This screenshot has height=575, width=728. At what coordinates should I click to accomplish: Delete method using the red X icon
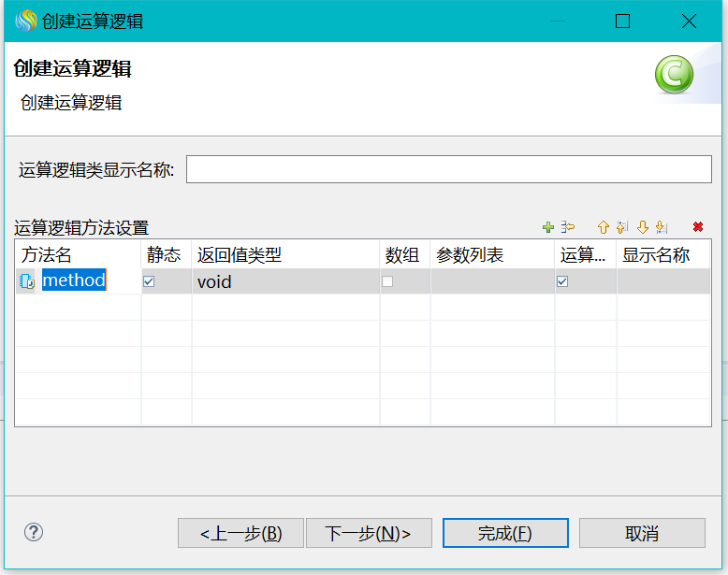(698, 227)
